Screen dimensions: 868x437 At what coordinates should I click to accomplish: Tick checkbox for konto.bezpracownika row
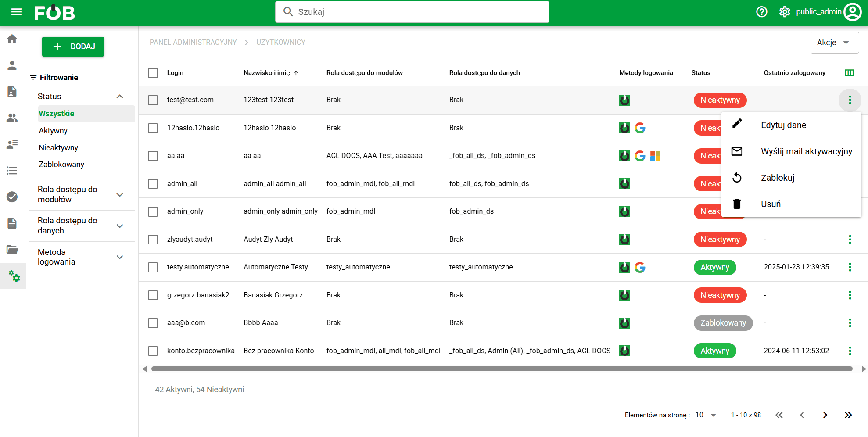153,351
